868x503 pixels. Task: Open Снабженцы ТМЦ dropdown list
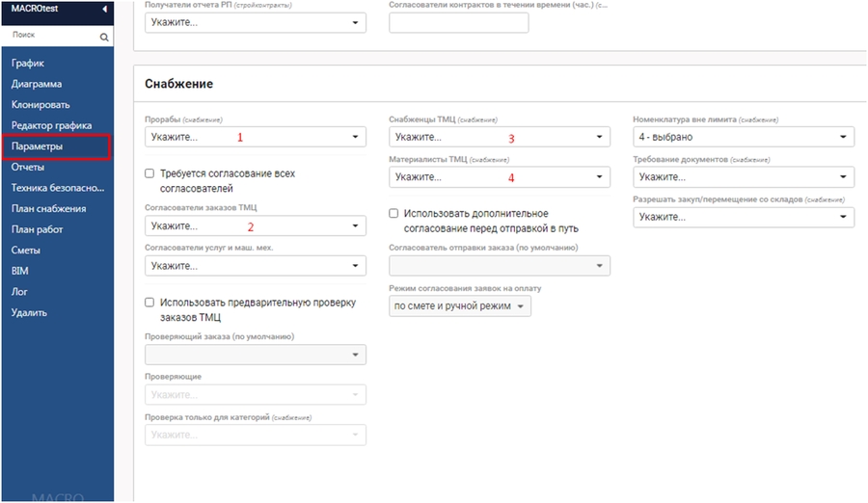click(x=499, y=138)
